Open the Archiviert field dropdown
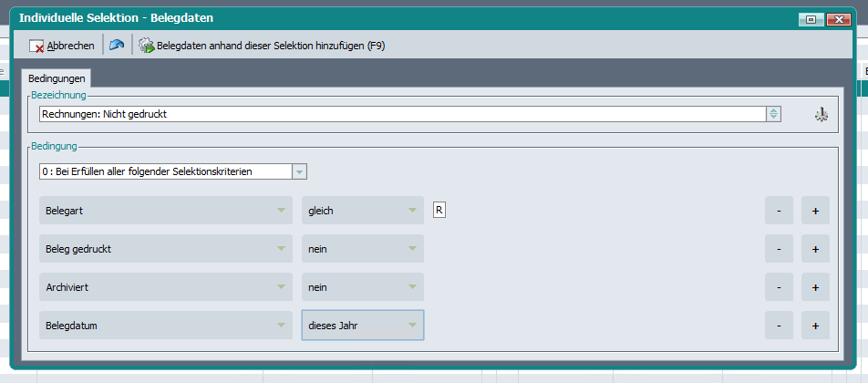 click(x=281, y=287)
